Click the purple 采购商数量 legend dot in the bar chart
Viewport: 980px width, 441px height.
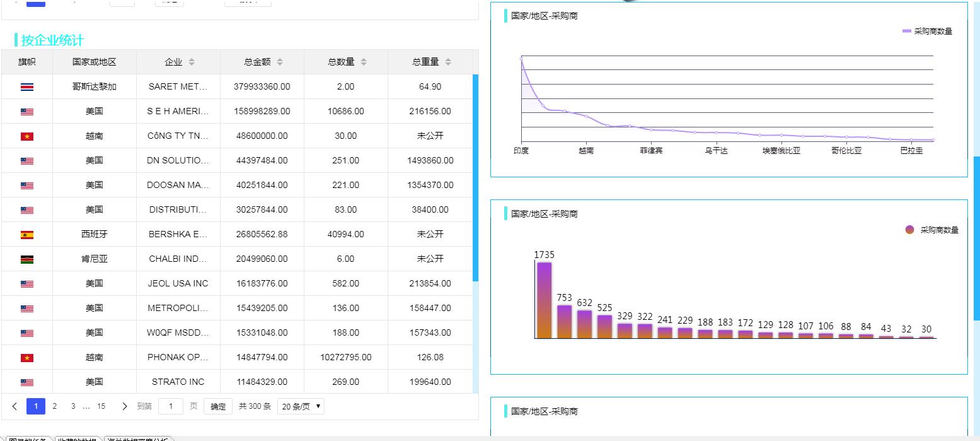coord(909,230)
